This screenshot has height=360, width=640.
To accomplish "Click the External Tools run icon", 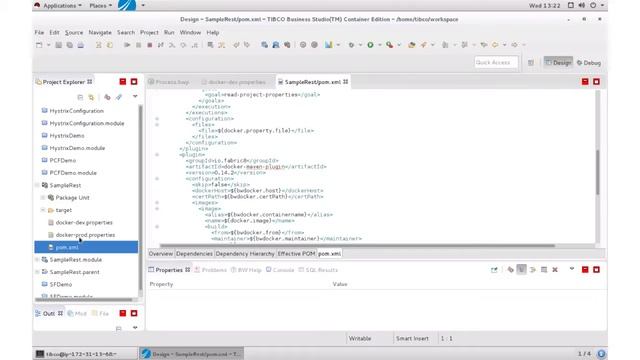I will (390, 45).
